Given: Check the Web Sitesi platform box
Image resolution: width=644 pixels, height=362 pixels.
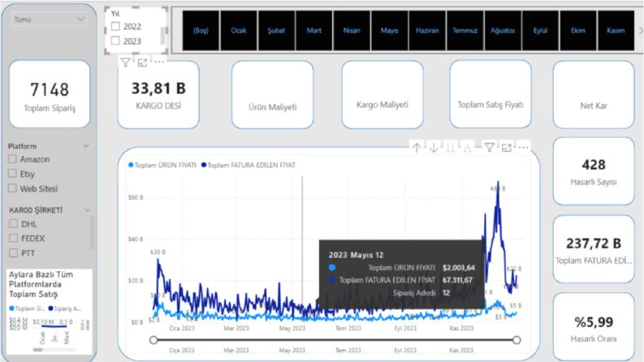Looking at the screenshot, I should pos(12,188).
